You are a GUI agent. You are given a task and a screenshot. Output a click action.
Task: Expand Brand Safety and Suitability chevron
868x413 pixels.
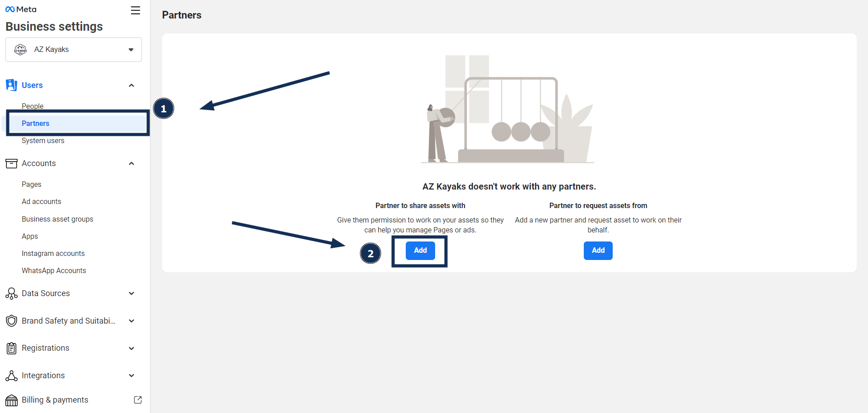coord(131,321)
